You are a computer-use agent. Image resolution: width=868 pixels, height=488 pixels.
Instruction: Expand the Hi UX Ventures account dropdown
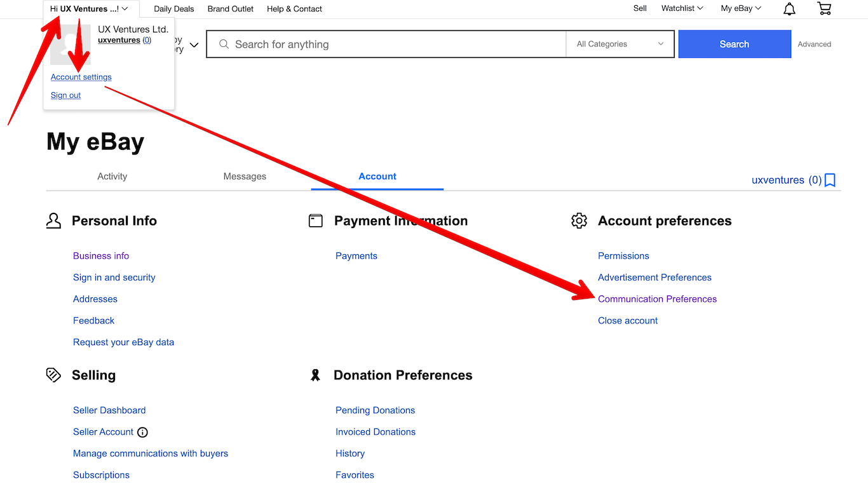coord(89,9)
